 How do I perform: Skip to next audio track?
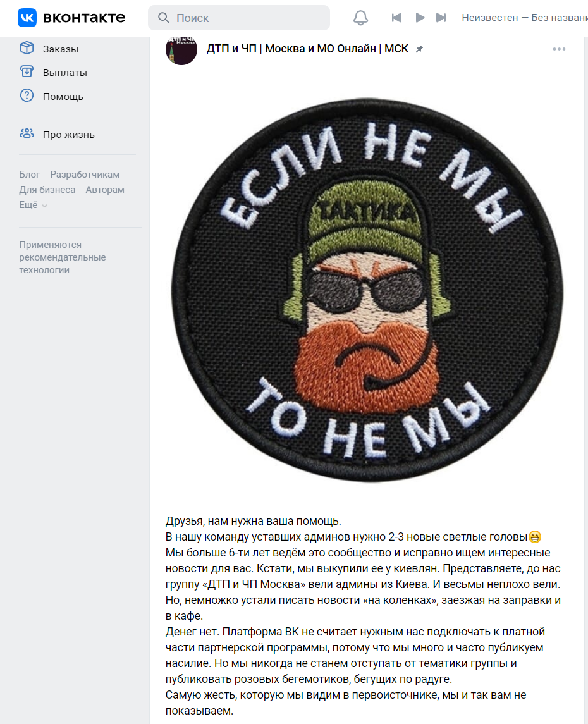tap(441, 18)
